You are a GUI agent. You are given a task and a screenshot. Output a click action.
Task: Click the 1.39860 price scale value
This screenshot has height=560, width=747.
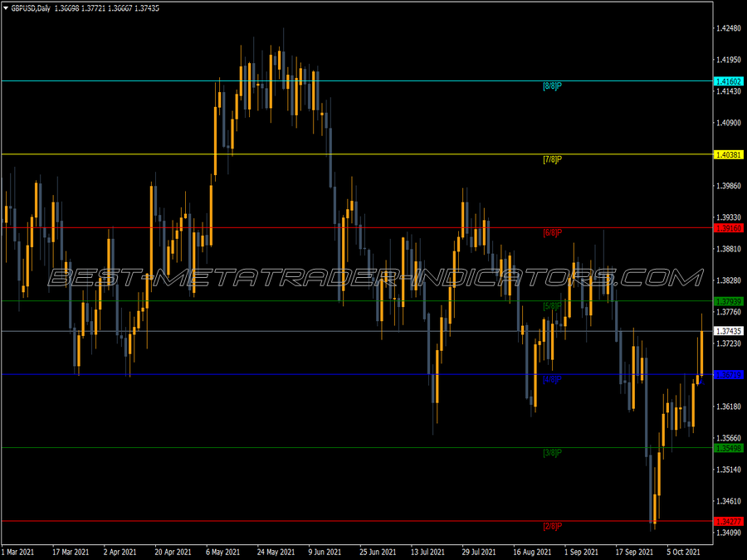tap(729, 186)
